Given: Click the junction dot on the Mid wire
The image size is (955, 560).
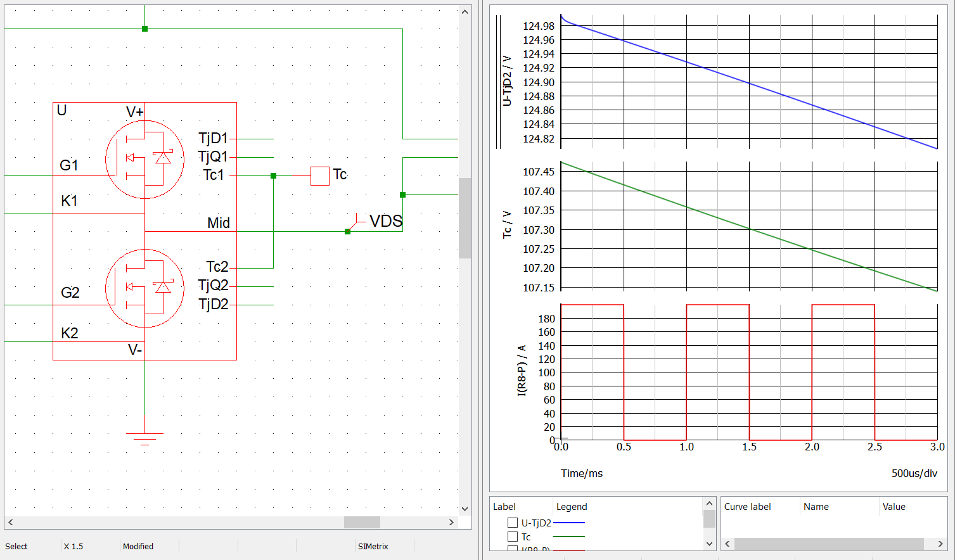Looking at the screenshot, I should 347,232.
